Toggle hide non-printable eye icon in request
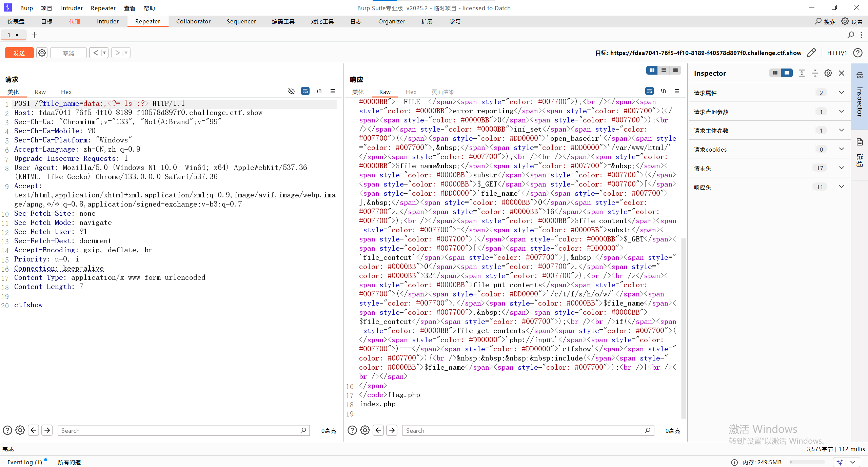 click(291, 91)
